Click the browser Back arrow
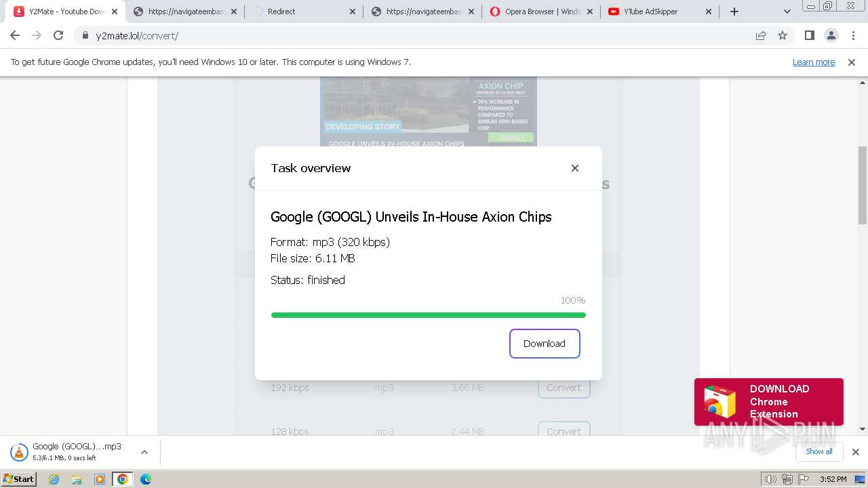The image size is (868, 488). click(15, 36)
